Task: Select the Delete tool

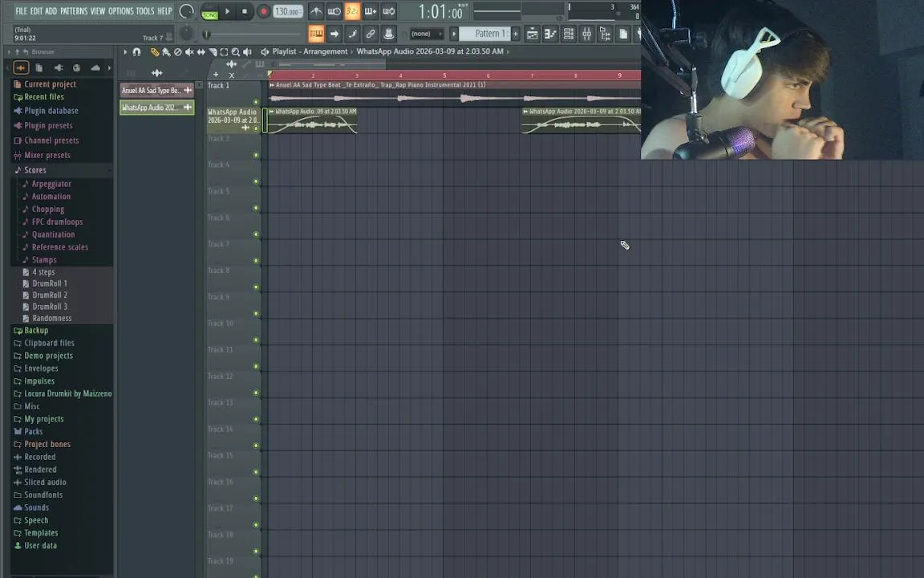Action: pos(178,52)
